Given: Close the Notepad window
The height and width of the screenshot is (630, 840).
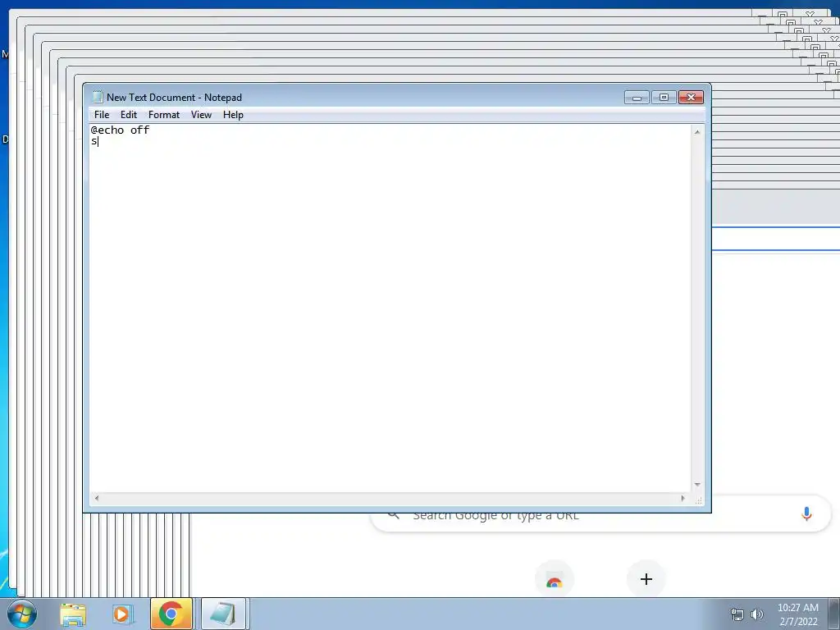Looking at the screenshot, I should pyautogui.click(x=691, y=97).
